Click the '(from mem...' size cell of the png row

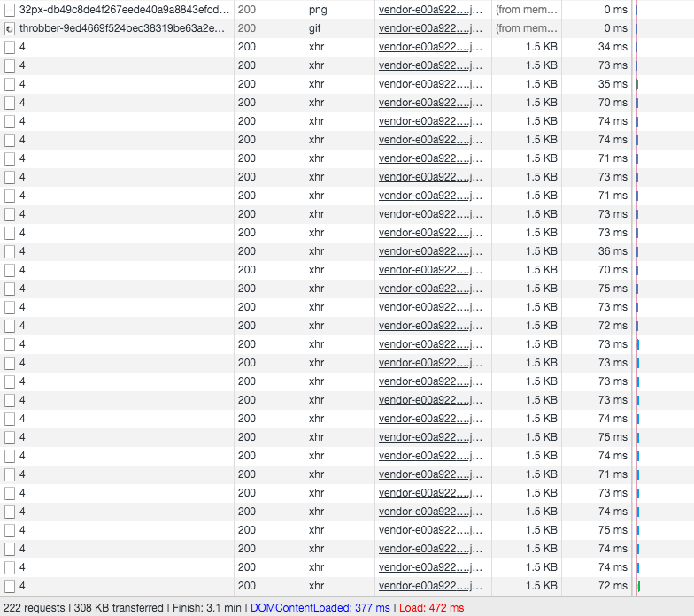[527, 10]
